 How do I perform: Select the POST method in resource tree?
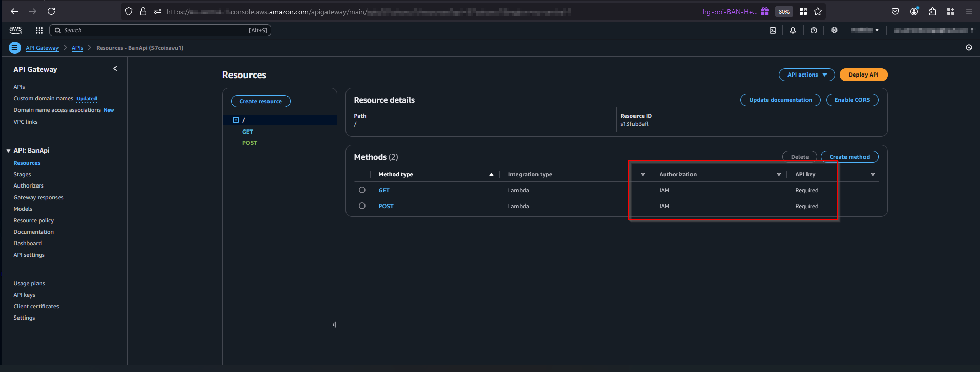coord(249,143)
